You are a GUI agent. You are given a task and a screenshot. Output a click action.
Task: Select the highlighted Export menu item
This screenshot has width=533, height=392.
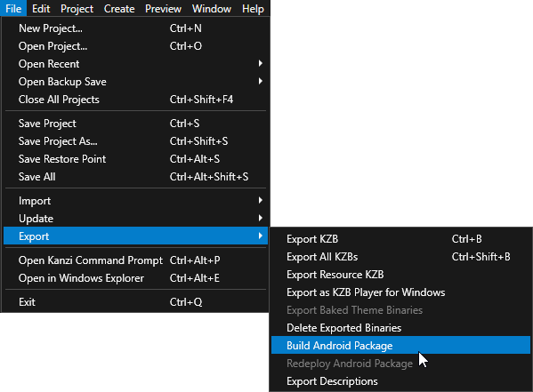tap(135, 236)
